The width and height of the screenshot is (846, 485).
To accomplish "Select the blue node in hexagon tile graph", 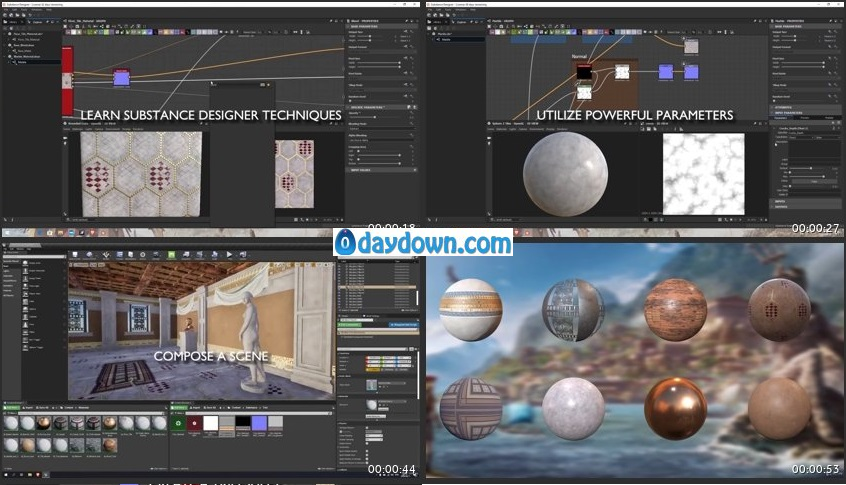I will pos(120,78).
